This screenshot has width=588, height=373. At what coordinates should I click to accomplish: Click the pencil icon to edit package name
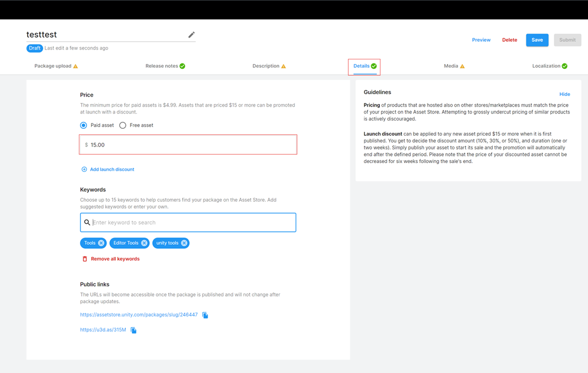point(191,35)
